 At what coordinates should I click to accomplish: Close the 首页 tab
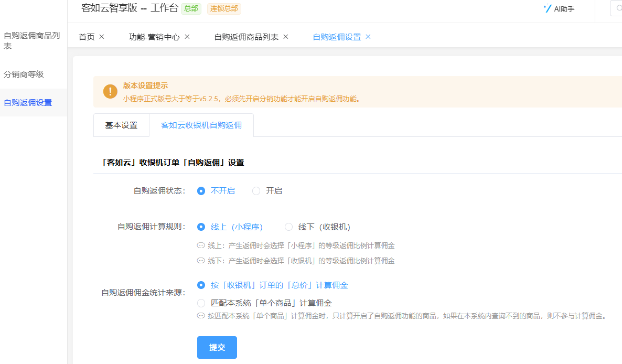[102, 37]
